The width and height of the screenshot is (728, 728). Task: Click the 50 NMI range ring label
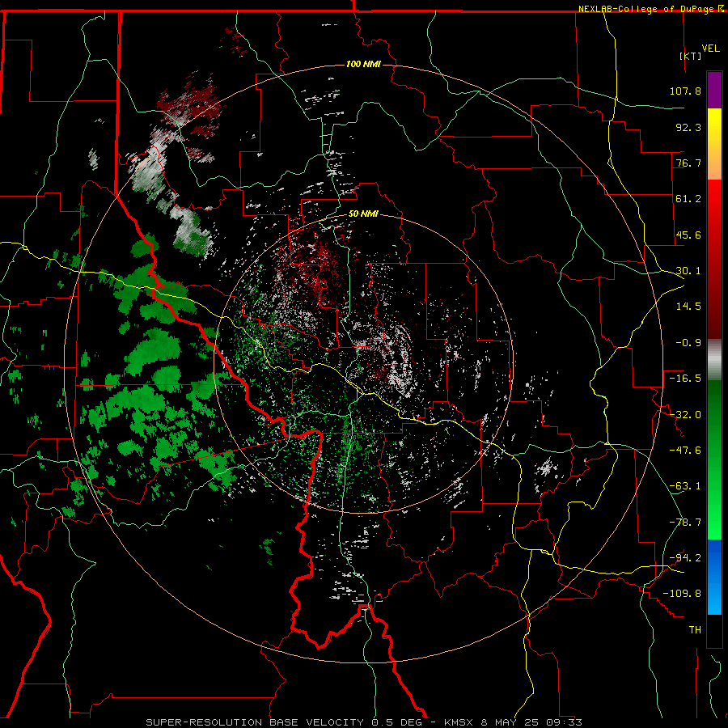(363, 214)
